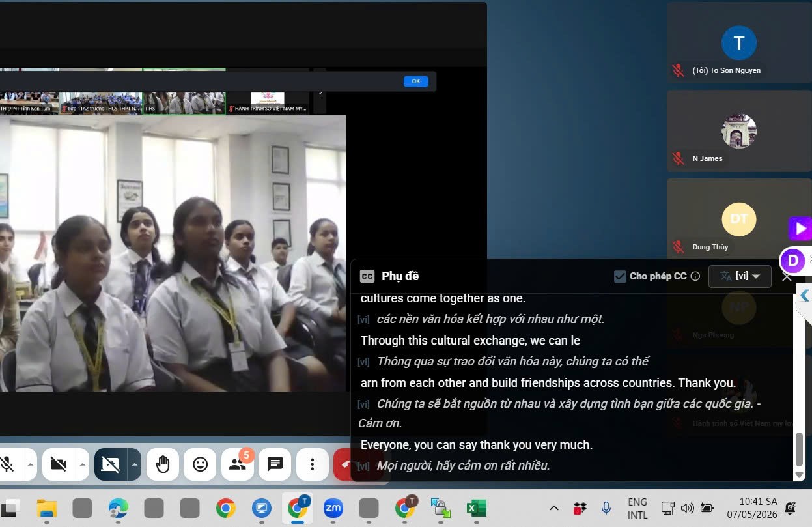This screenshot has height=527, width=812.
Task: Raise hand with the hand icon
Action: [x=163, y=464]
